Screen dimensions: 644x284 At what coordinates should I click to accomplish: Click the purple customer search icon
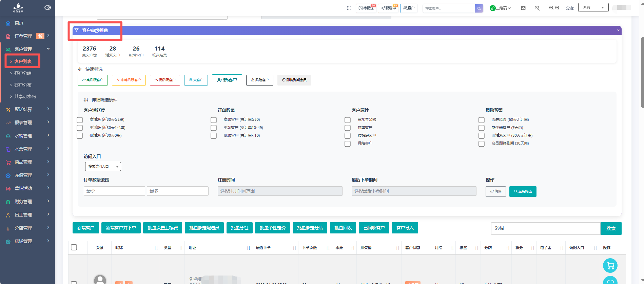479,8
